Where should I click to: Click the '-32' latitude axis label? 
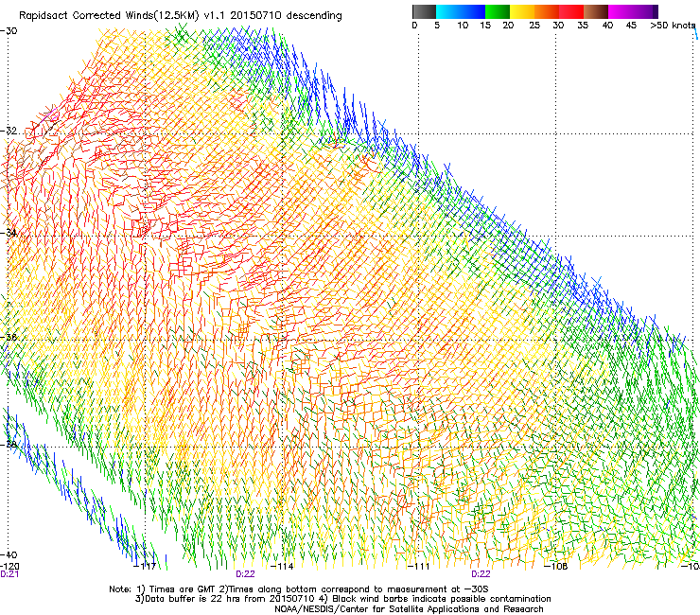(x=9, y=131)
